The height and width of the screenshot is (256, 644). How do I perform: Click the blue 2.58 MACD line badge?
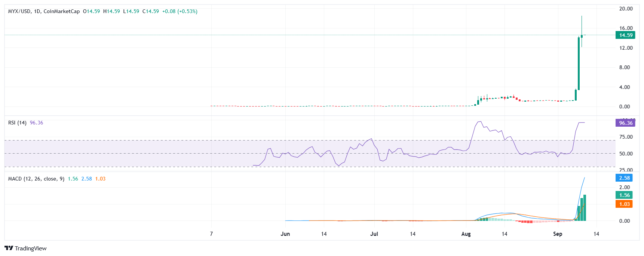(624, 178)
